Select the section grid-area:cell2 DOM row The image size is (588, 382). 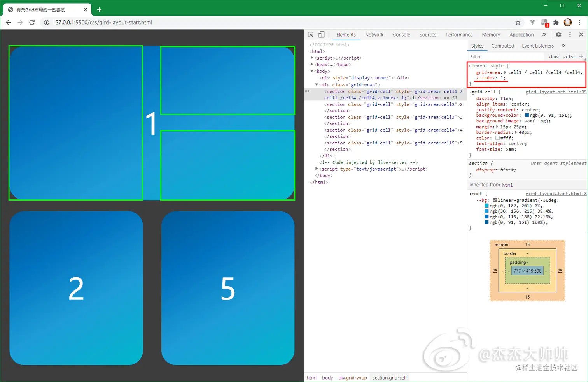[x=385, y=107]
